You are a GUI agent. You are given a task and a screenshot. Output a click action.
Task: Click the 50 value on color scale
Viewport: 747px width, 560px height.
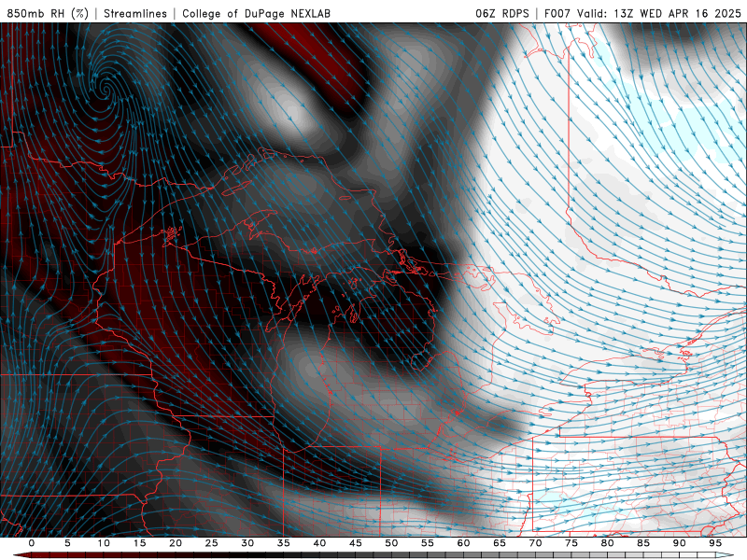[391, 543]
